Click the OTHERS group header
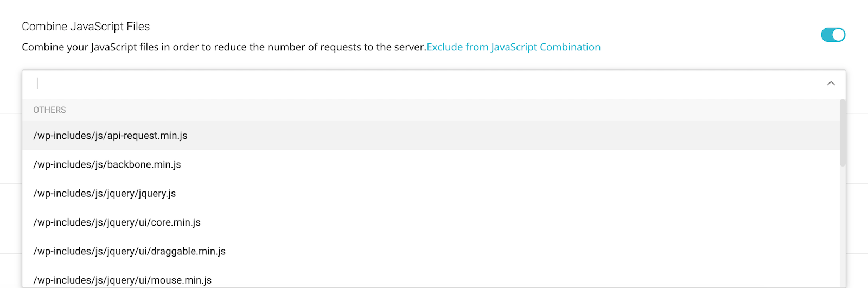868x288 pixels. click(49, 110)
